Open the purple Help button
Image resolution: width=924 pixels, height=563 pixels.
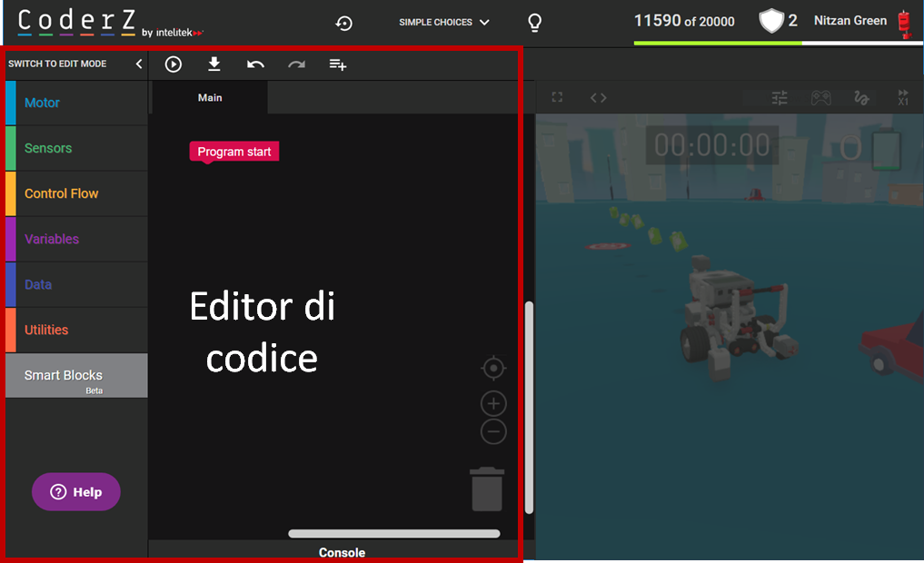tap(76, 492)
